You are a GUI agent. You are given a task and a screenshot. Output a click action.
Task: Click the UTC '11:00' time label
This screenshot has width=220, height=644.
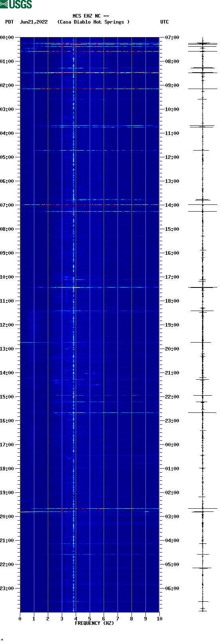pyautogui.click(x=172, y=133)
